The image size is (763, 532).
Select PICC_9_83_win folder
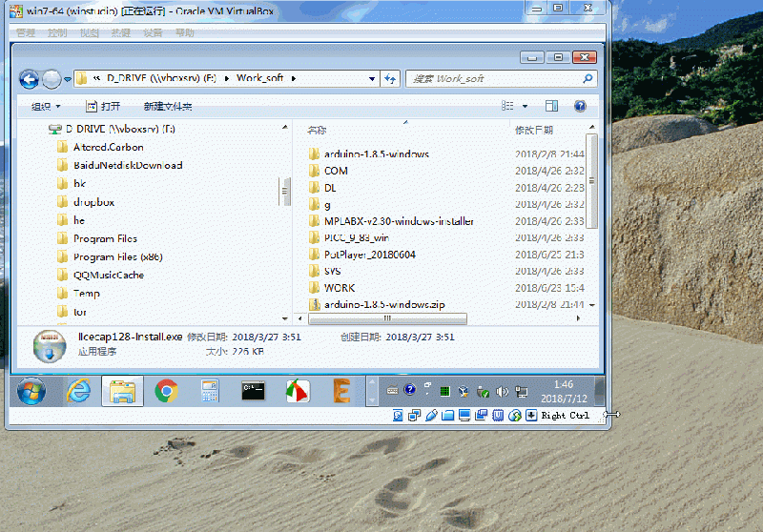(x=349, y=237)
